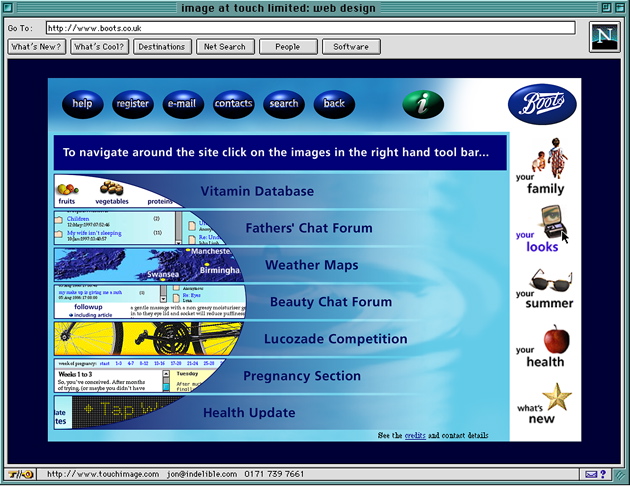
Task: Open the your family section image
Action: point(549,157)
